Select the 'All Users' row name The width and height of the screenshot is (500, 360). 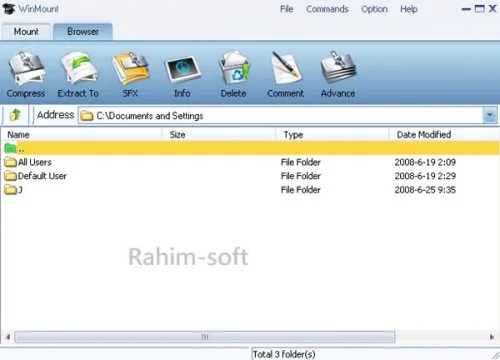click(x=35, y=162)
